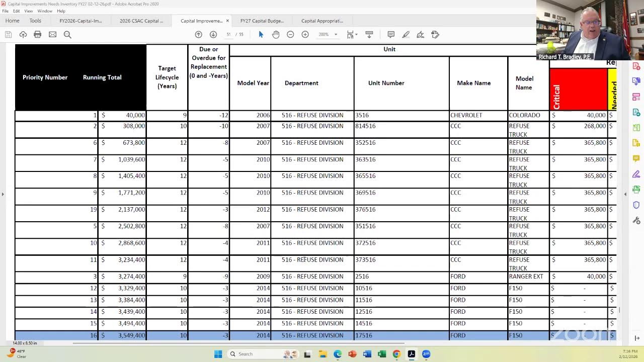Screen dimensions: 644x362
Task: Click the upload to cloud icon
Action: pyautogui.click(x=23, y=35)
